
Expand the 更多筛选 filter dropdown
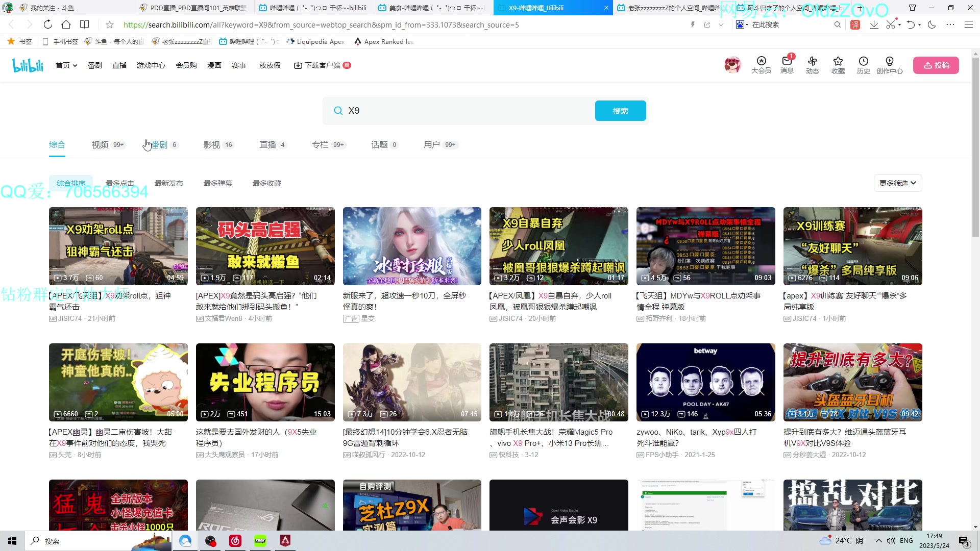point(898,183)
